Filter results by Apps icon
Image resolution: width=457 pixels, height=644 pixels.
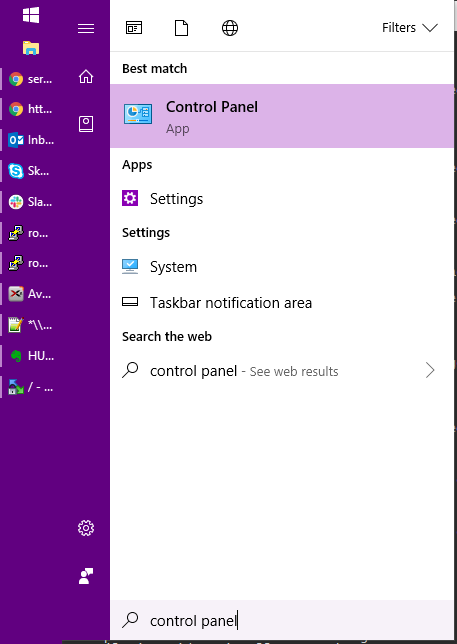click(134, 28)
